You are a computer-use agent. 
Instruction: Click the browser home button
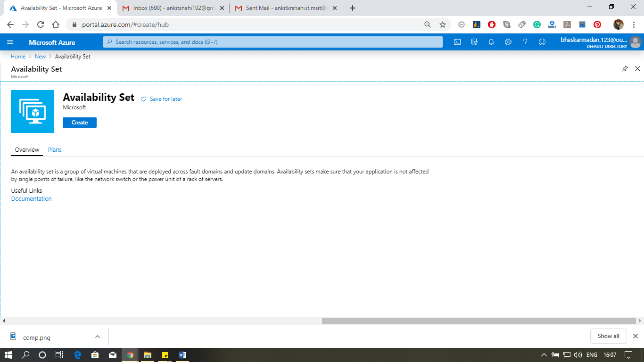point(56,25)
